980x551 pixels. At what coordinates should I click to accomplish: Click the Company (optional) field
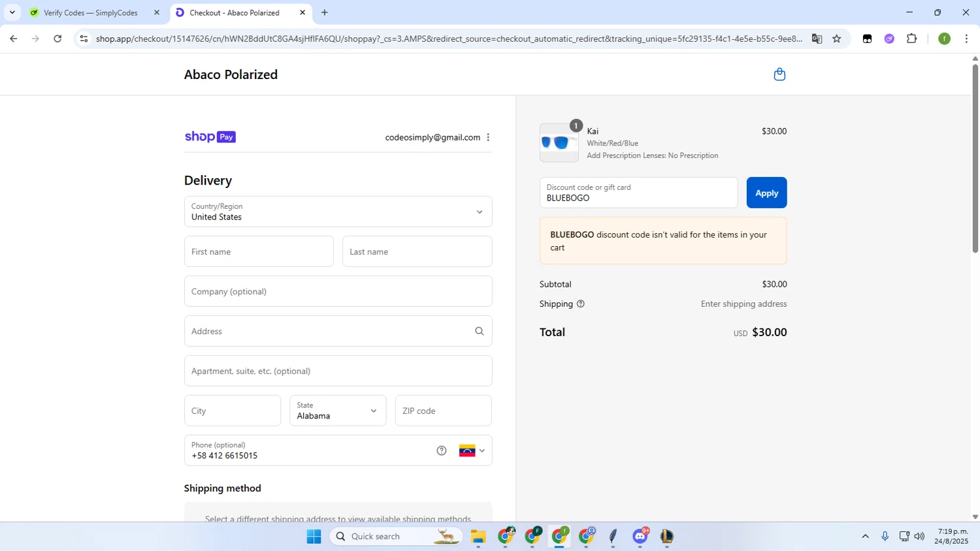click(x=338, y=291)
